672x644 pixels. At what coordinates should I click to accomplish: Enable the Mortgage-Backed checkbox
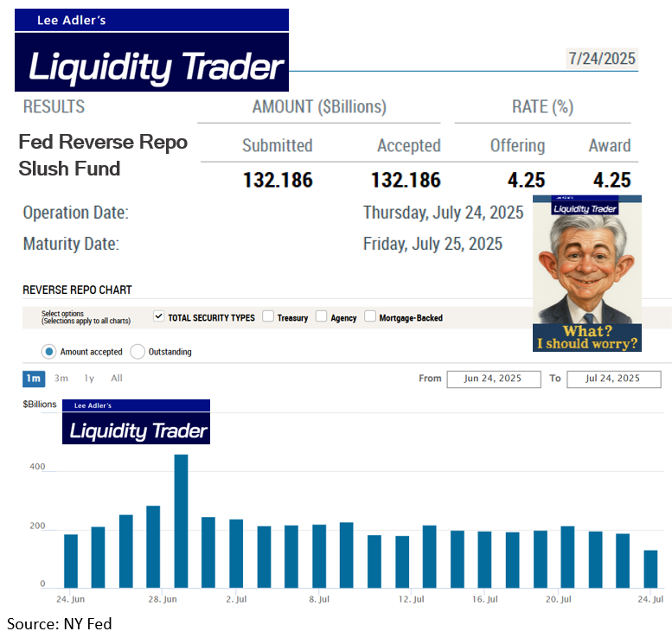pos(370,316)
